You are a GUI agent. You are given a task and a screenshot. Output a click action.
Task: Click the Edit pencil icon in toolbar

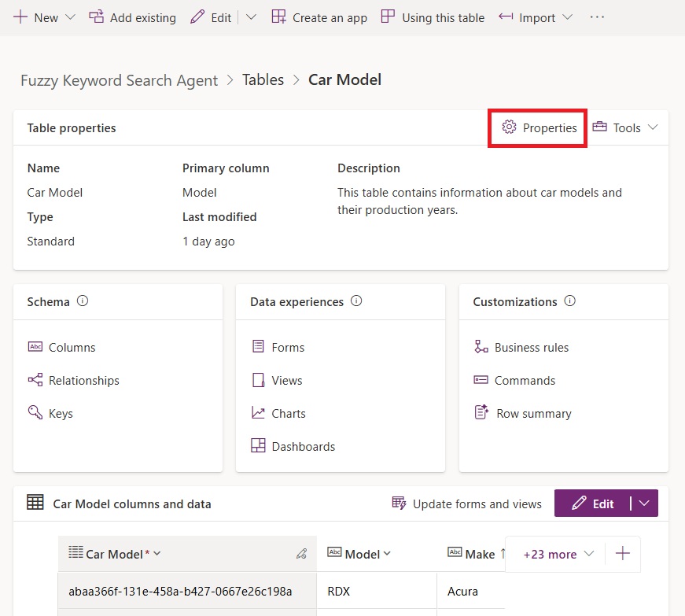(197, 17)
